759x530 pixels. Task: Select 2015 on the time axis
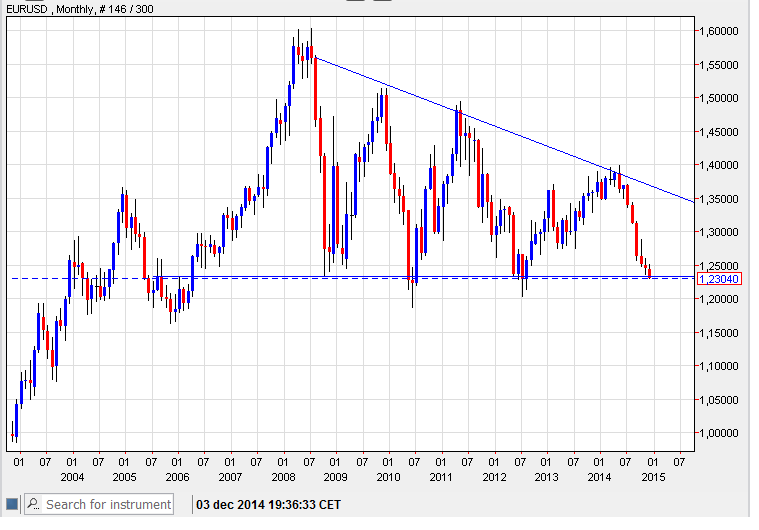[652, 477]
